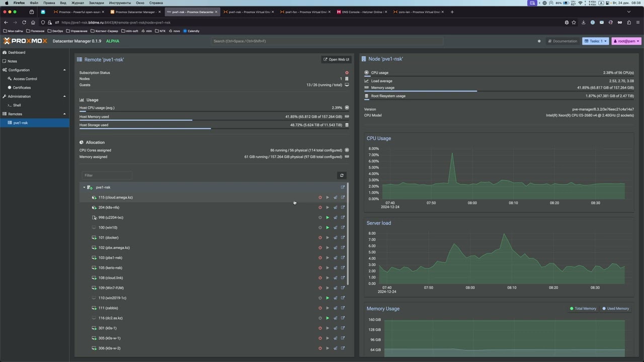Toggle Used Memory series in chart legend
This screenshot has height=362, width=644.
616,309
